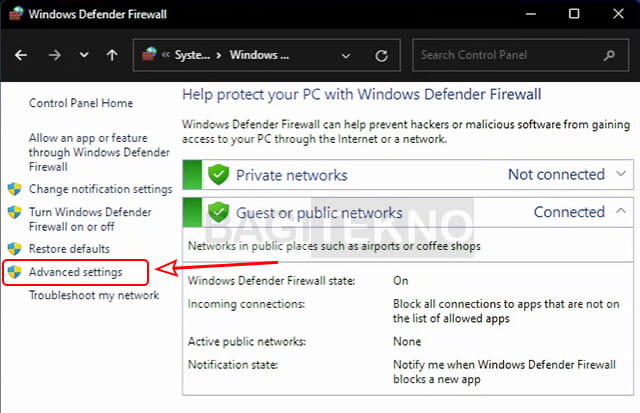Click the shield icon next to Advanced settings
Viewport: 640px width, 413px height.
pyautogui.click(x=15, y=272)
